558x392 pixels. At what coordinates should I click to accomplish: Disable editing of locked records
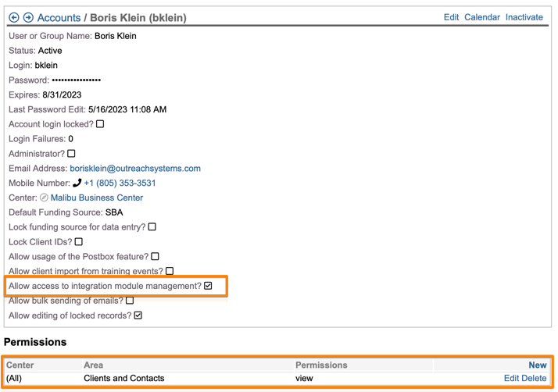coord(138,315)
